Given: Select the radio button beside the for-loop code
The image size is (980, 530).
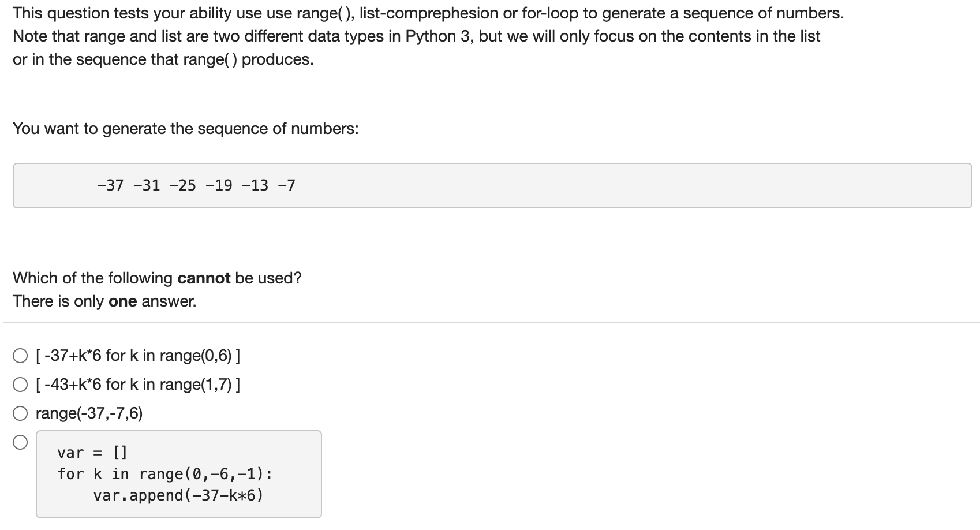Looking at the screenshot, I should 20,443.
